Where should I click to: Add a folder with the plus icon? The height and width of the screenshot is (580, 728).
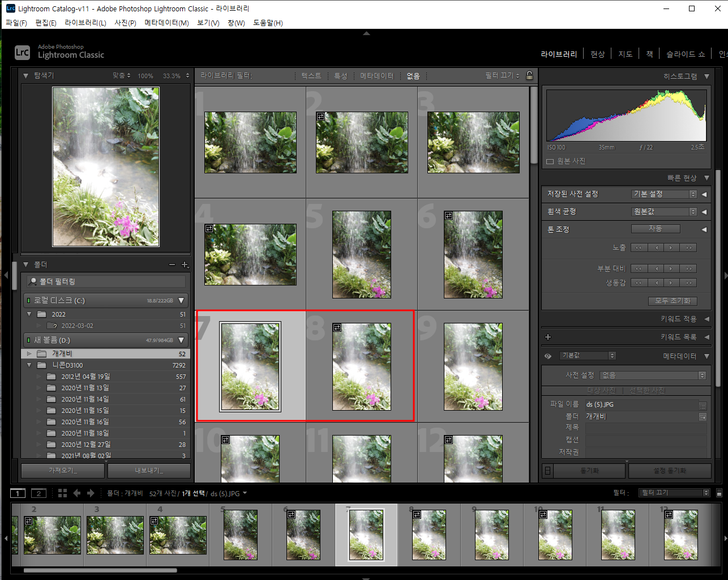(x=185, y=265)
